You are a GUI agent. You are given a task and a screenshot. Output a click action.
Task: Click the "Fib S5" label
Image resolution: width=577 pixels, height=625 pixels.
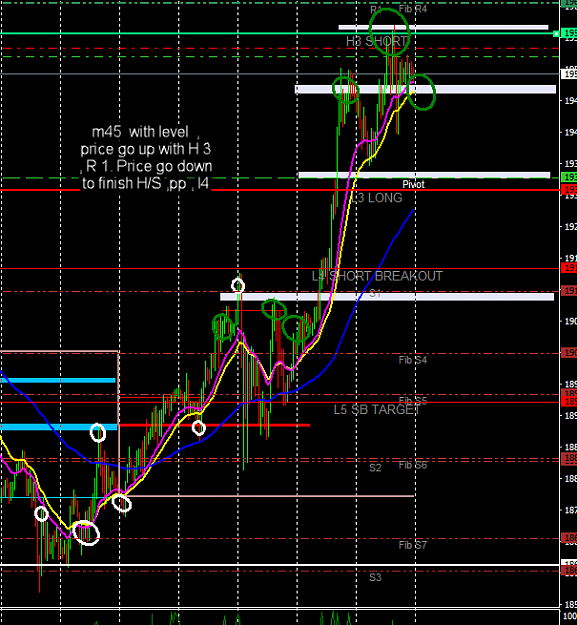[x=412, y=401]
